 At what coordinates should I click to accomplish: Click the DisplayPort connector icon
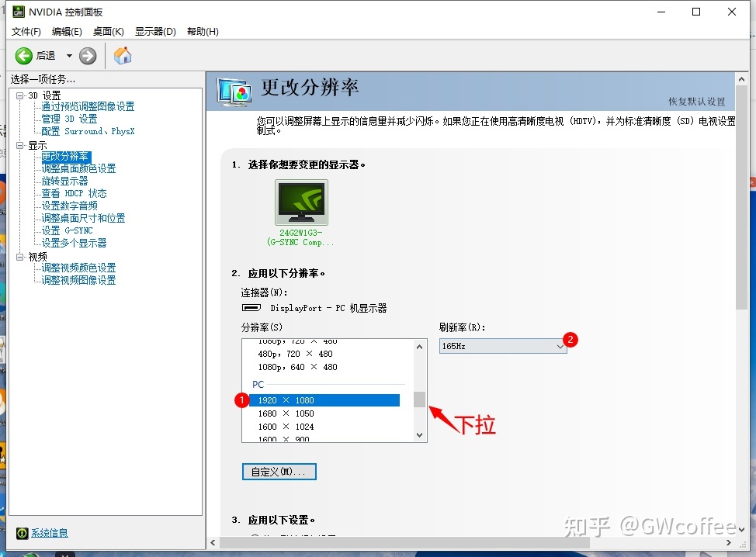point(251,308)
